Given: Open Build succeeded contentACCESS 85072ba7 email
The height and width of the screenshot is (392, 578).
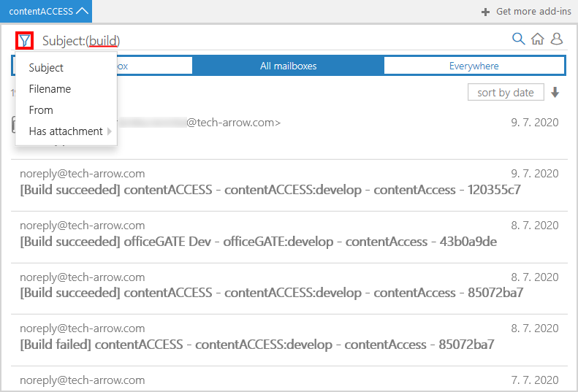Looking at the screenshot, I should point(289,288).
